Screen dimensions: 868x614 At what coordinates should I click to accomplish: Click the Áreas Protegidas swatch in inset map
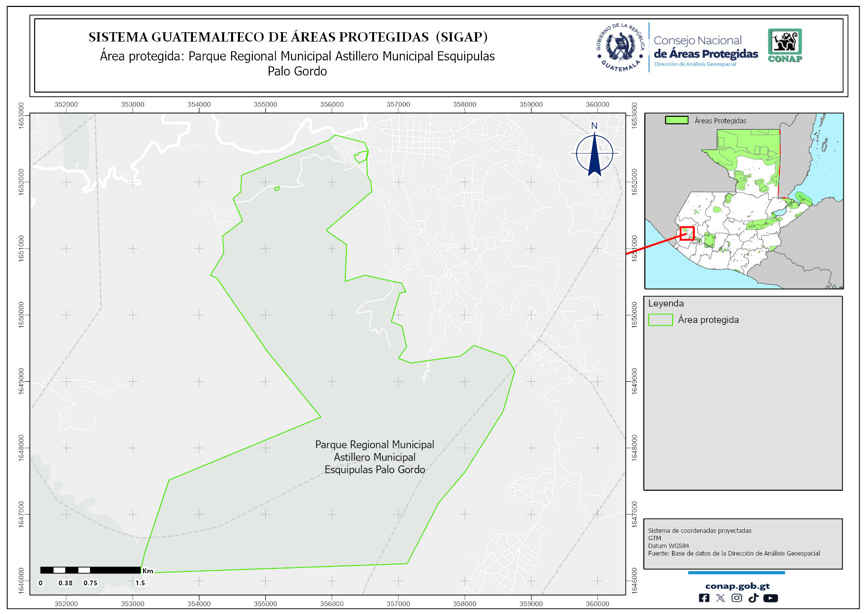click(676, 120)
